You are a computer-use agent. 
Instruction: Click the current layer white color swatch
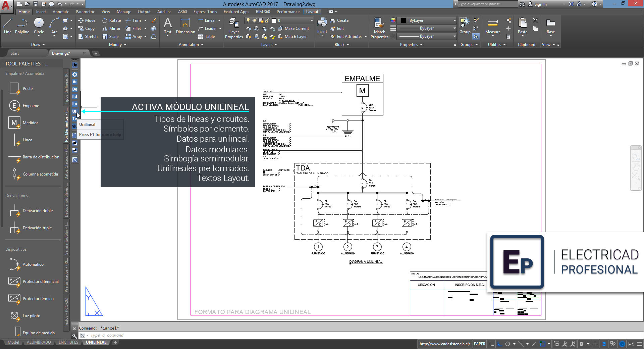point(274,20)
